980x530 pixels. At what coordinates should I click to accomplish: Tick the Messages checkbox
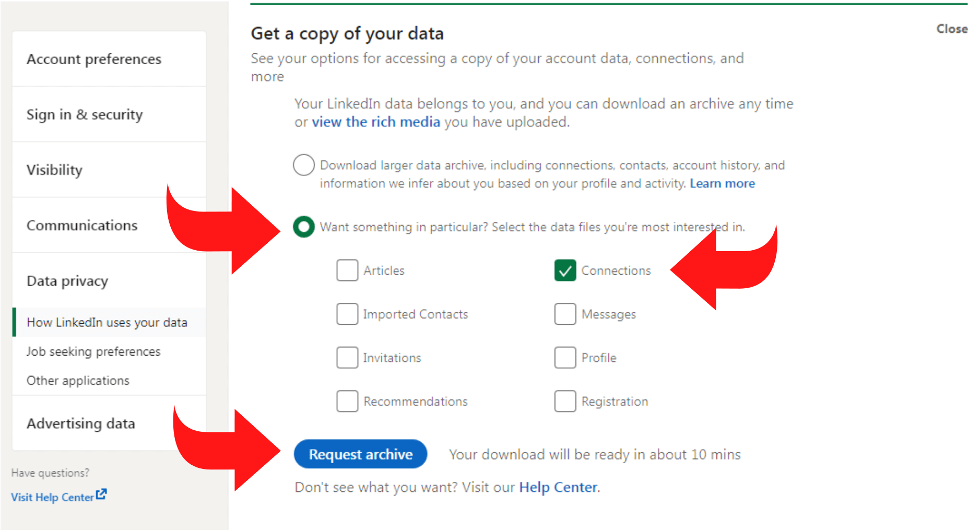tap(565, 314)
